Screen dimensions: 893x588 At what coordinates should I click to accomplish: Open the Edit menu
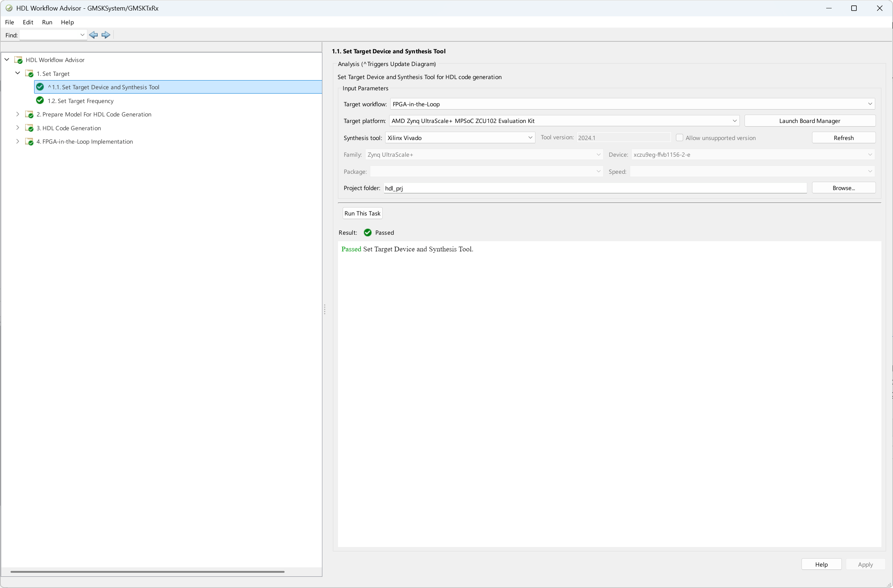coord(28,22)
